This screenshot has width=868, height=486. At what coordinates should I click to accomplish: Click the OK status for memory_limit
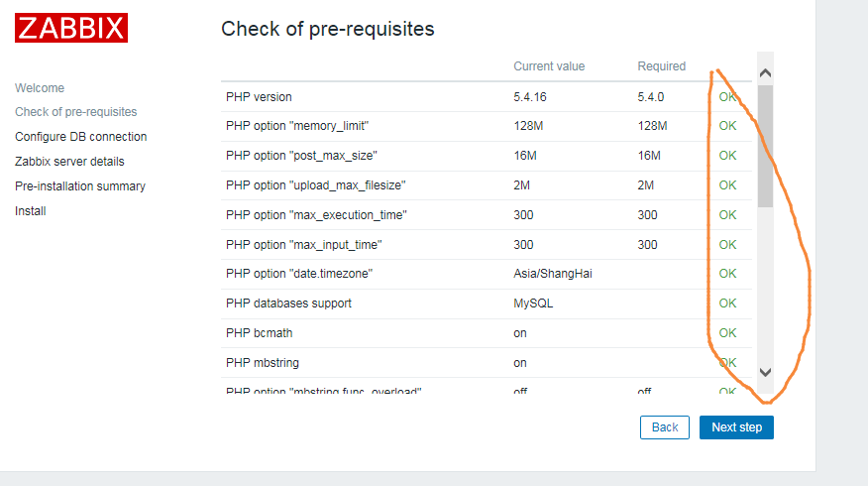(727, 126)
